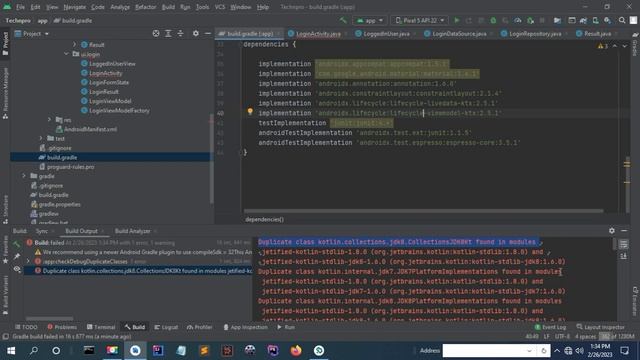The width and height of the screenshot is (640, 360).
Task: Open Firefox from the taskbar
Action: (296, 351)
